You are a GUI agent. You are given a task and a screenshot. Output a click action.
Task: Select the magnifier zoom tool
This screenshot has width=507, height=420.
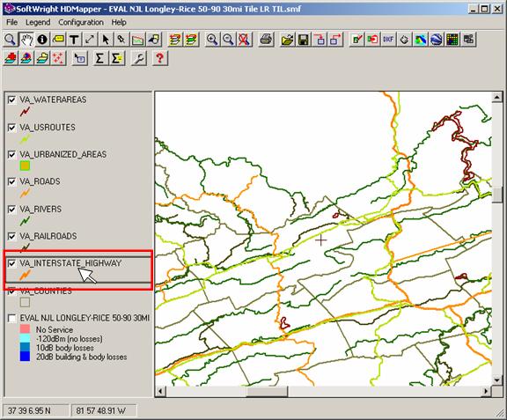(10, 40)
